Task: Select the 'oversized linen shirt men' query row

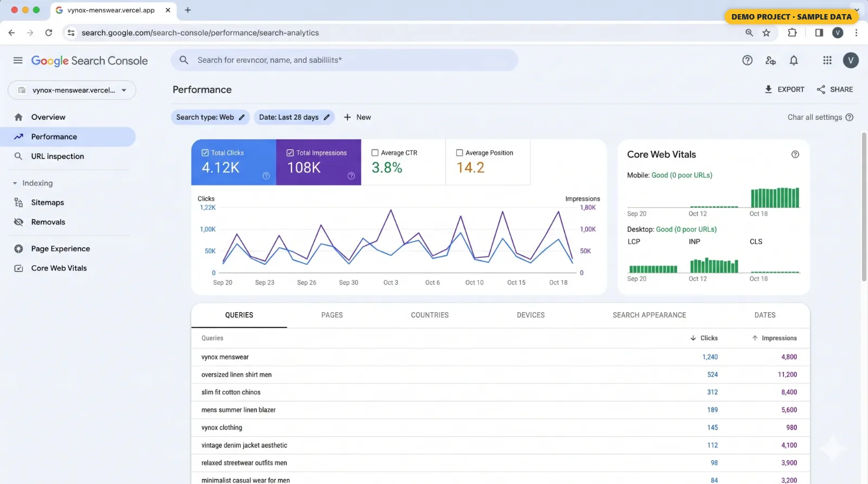Action: (500, 375)
